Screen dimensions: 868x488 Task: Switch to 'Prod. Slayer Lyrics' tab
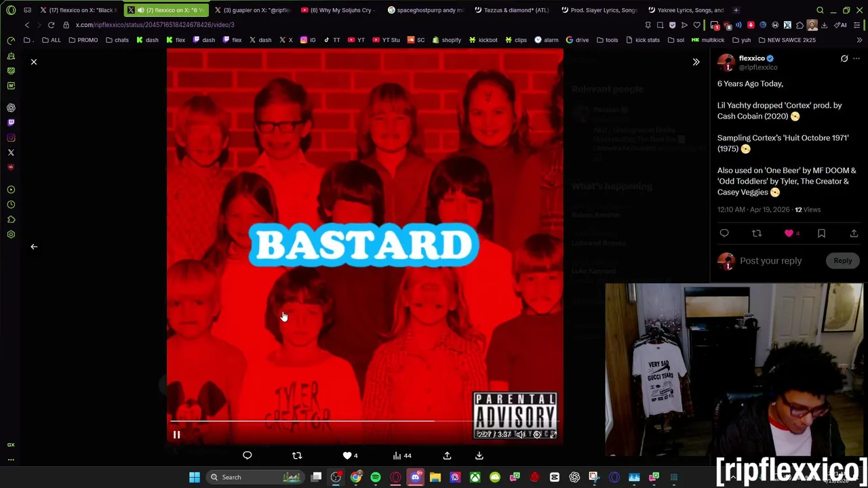click(x=599, y=10)
